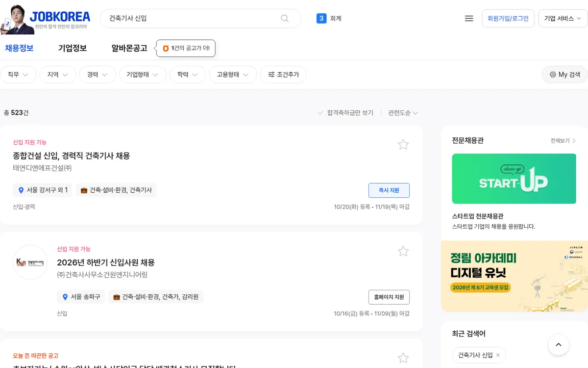588x368 pixels.
Task: Open the 고용형태 filter dropdown
Action: [233, 75]
